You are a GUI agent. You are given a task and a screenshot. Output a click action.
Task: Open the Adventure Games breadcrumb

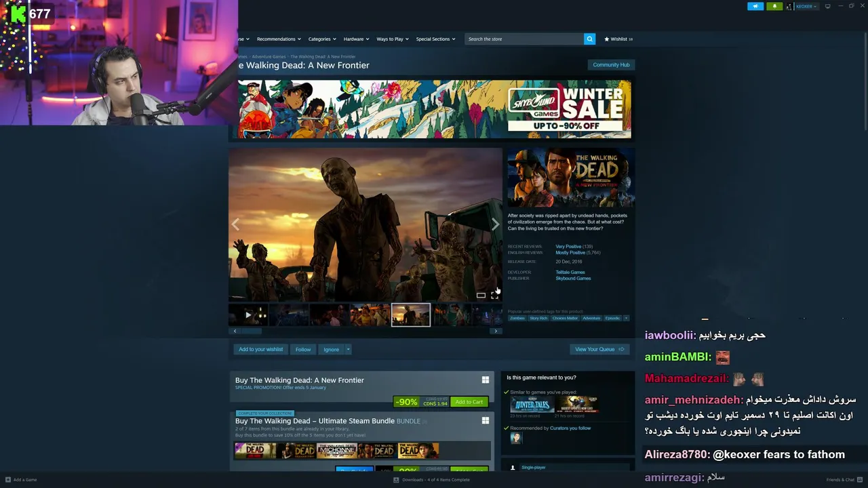point(269,56)
